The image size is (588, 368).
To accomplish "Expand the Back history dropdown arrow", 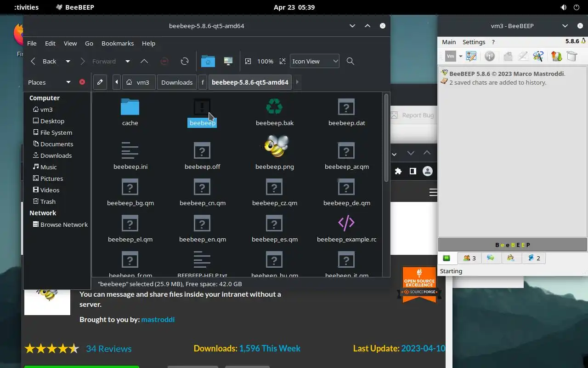I will pos(68,61).
